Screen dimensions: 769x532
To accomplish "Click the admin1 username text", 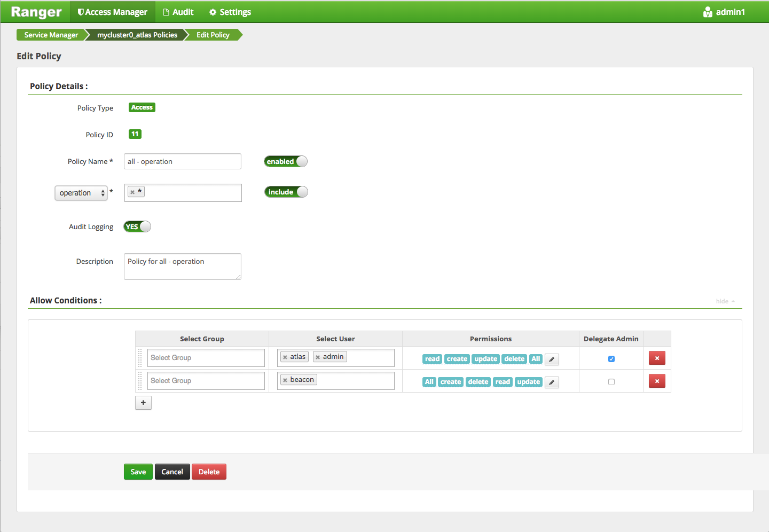I will pyautogui.click(x=731, y=12).
